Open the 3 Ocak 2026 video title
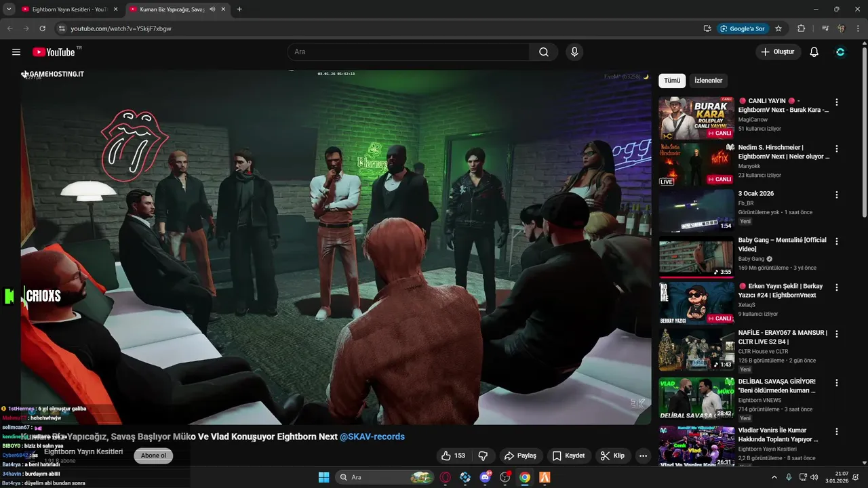 tap(756, 194)
